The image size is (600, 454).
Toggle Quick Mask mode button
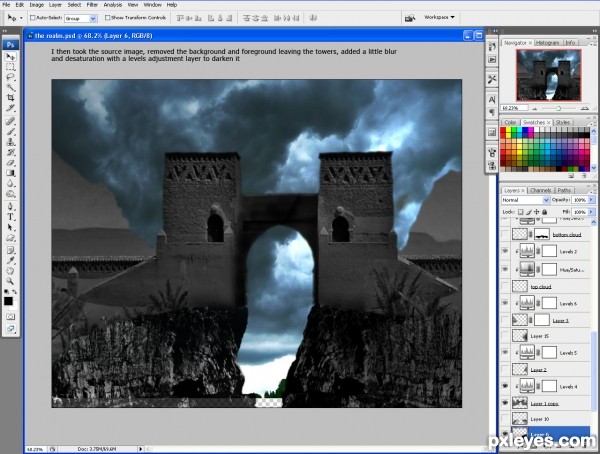coord(10,317)
